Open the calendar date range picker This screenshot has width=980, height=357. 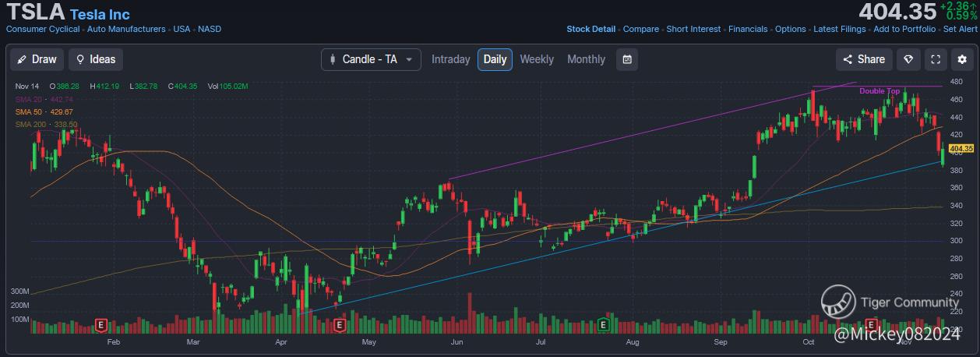[627, 59]
